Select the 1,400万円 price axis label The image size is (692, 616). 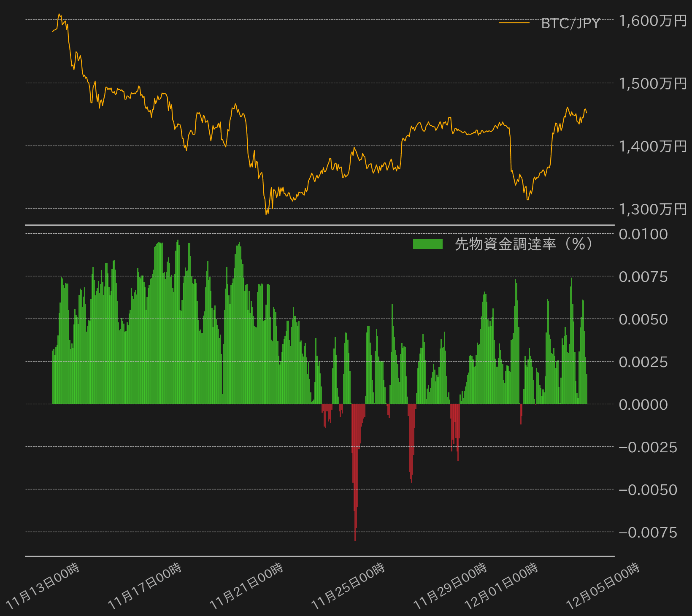652,146
